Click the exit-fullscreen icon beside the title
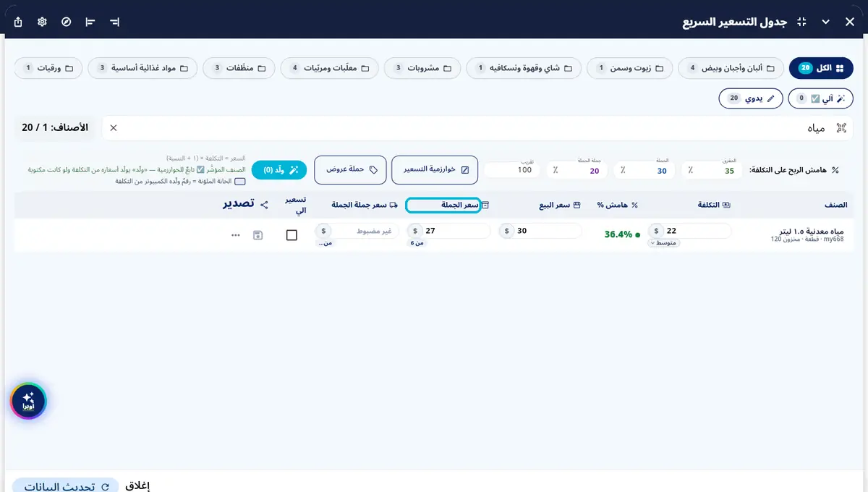868x492 pixels. pyautogui.click(x=801, y=22)
